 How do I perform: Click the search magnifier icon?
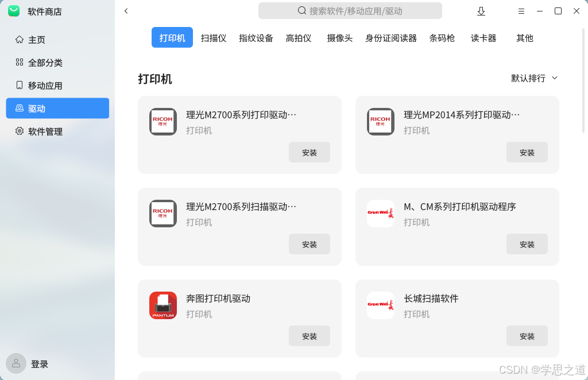pos(302,10)
